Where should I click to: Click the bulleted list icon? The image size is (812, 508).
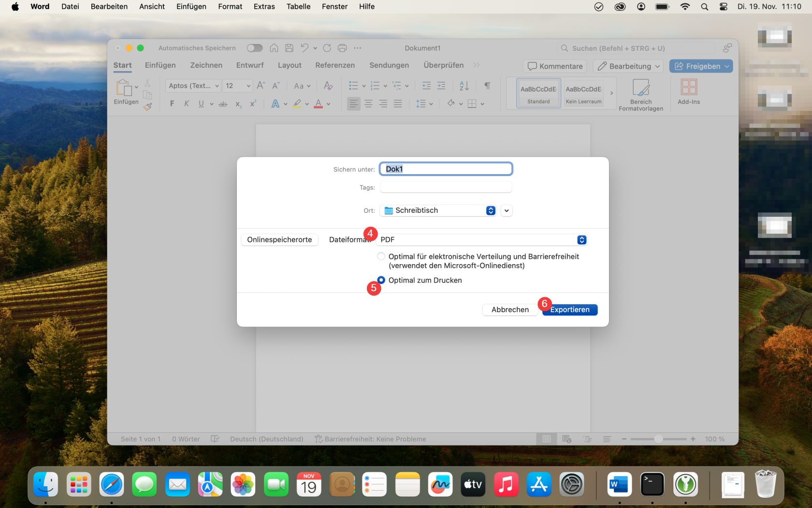(x=353, y=86)
